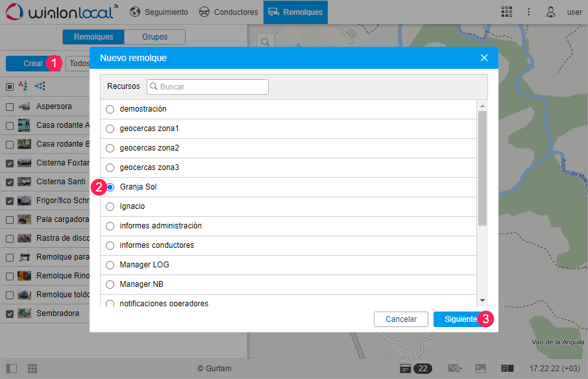Focus the Buscar resource search field
This screenshot has height=379, width=588.
(208, 86)
